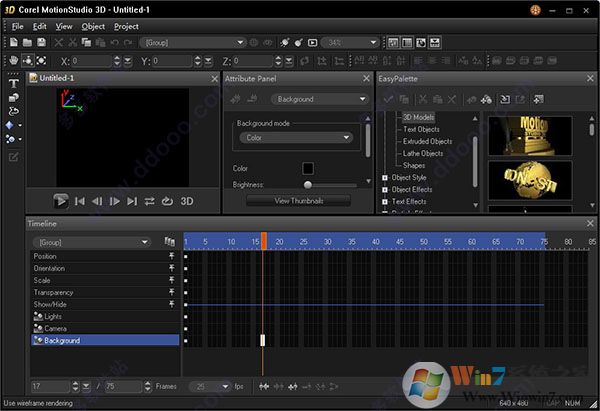Jump to the first frame in preview

(x=80, y=201)
